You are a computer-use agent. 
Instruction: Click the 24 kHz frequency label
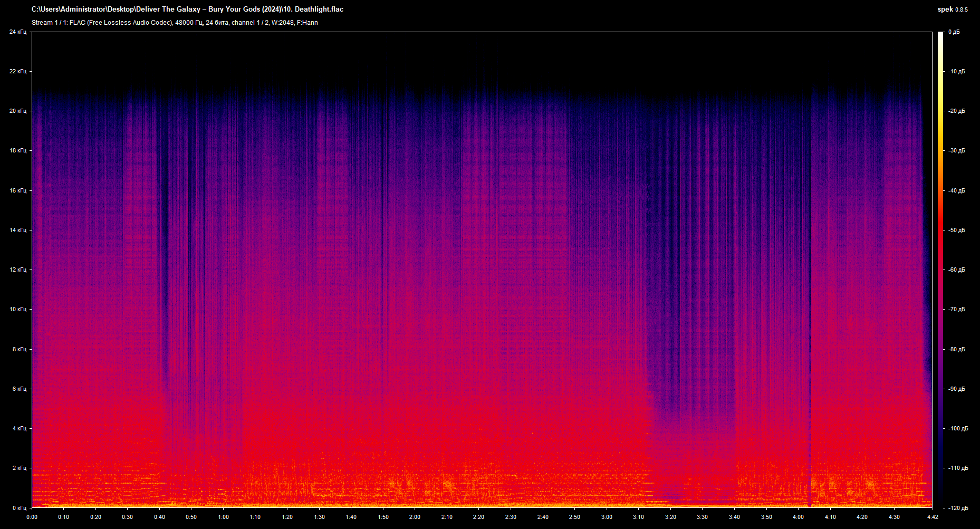pyautogui.click(x=18, y=32)
